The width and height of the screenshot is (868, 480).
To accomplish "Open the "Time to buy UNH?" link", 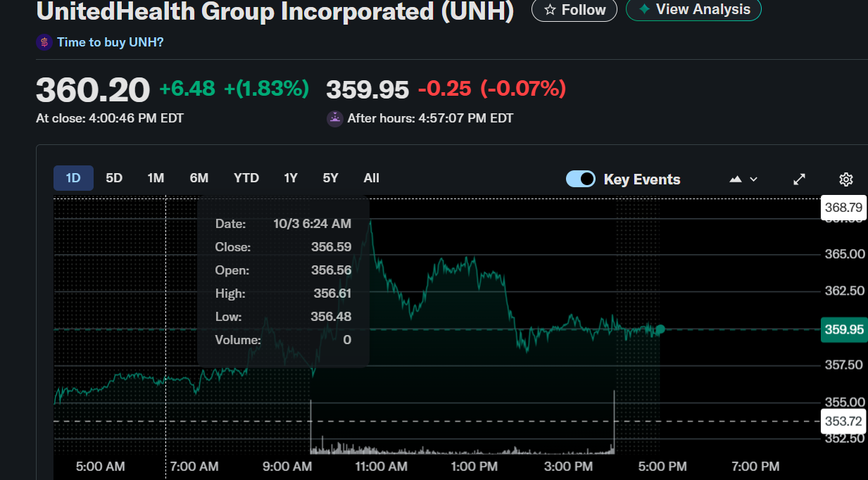I will 110,42.
